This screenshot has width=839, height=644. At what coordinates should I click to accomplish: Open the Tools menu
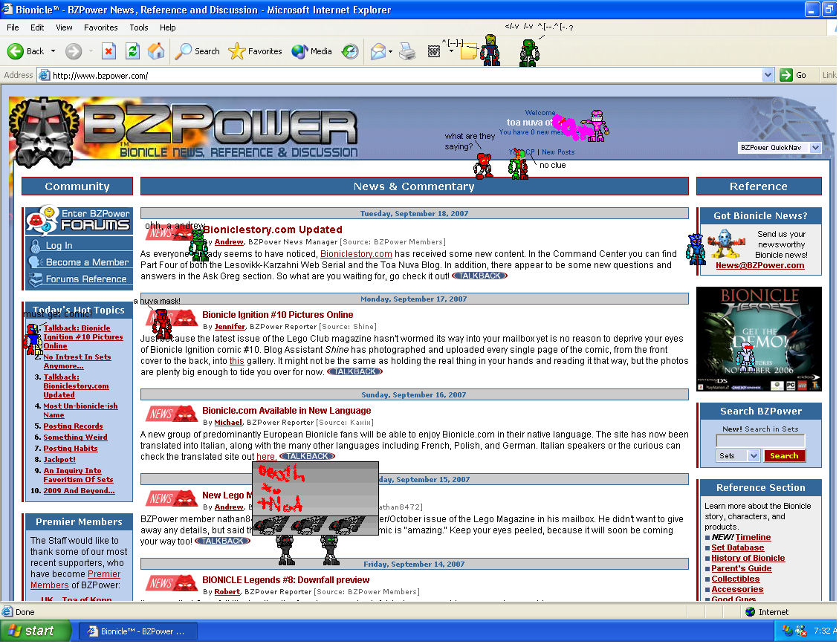point(138,27)
